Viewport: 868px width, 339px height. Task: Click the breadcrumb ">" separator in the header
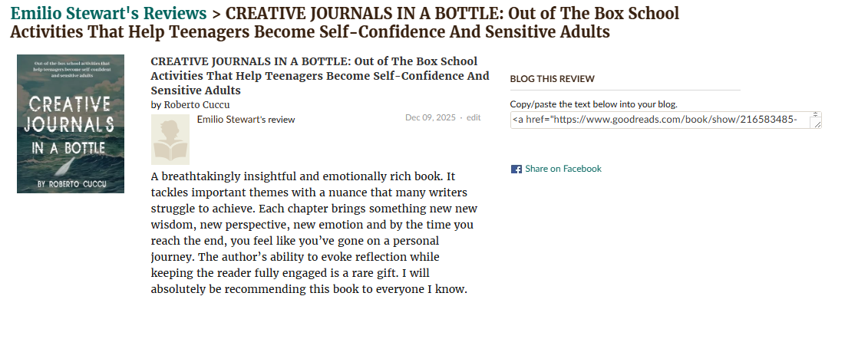coord(216,14)
